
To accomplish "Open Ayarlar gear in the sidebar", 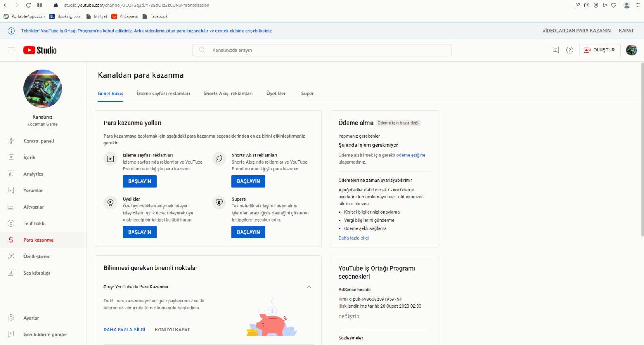I will coord(11,318).
